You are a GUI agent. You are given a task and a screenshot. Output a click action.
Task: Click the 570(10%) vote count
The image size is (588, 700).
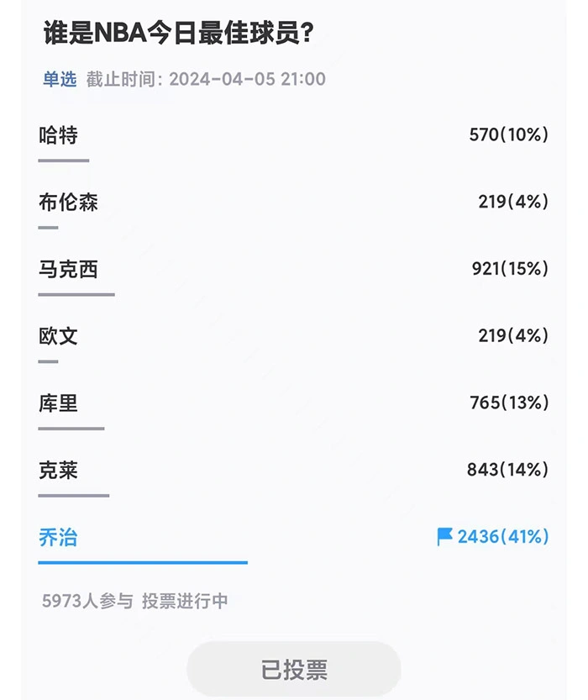(508, 134)
